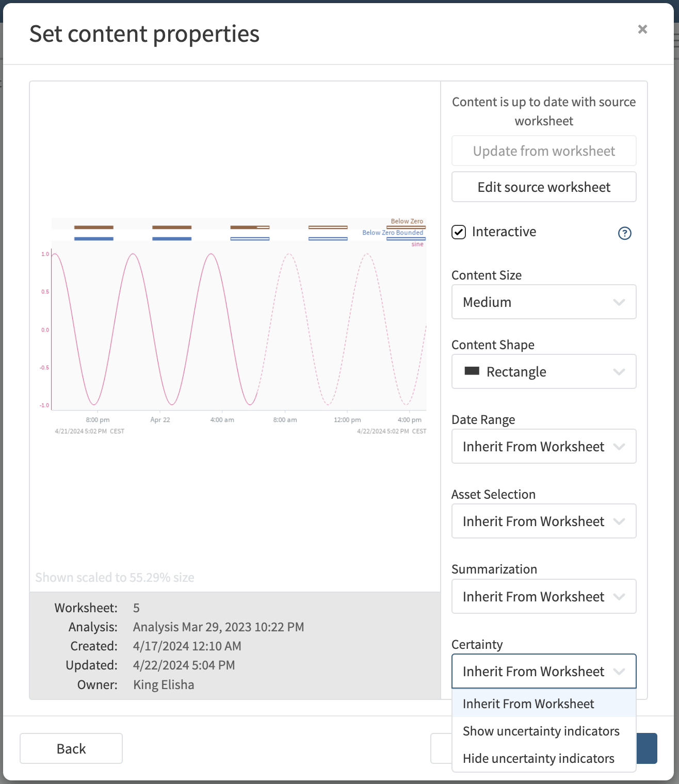Viewport: 679px width, 784px height.
Task: Expand the Asset Selection dropdown
Action: (543, 521)
